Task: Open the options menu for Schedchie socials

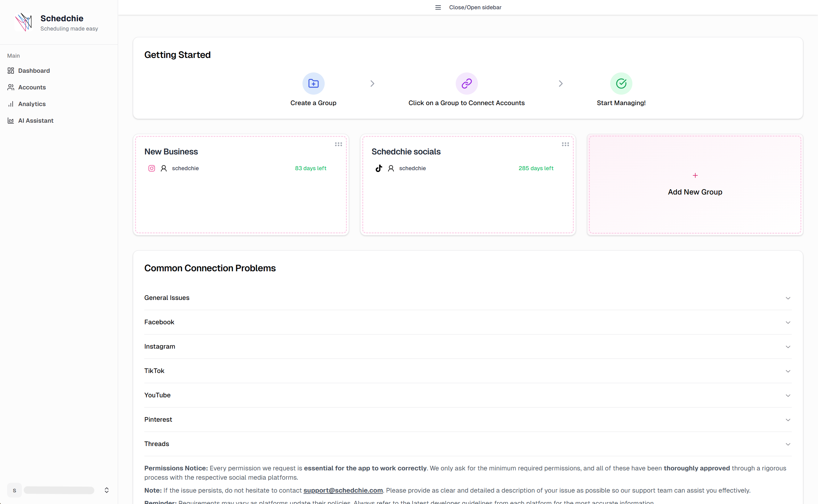Action: click(x=565, y=144)
